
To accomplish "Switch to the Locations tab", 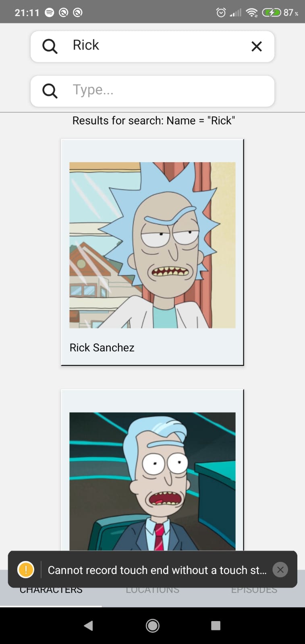I will point(152,590).
